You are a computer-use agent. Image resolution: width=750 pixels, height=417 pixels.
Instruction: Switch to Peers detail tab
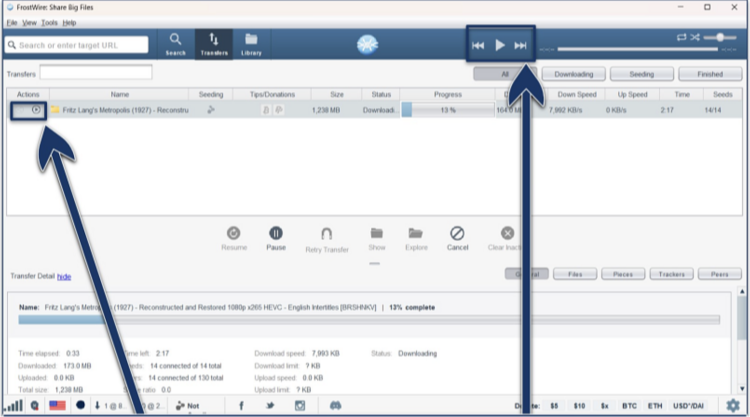(719, 274)
